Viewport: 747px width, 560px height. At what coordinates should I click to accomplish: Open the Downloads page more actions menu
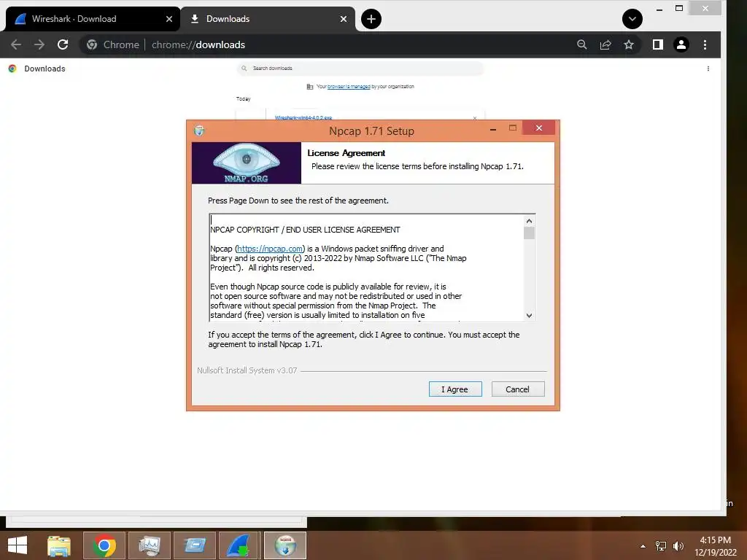(x=708, y=69)
